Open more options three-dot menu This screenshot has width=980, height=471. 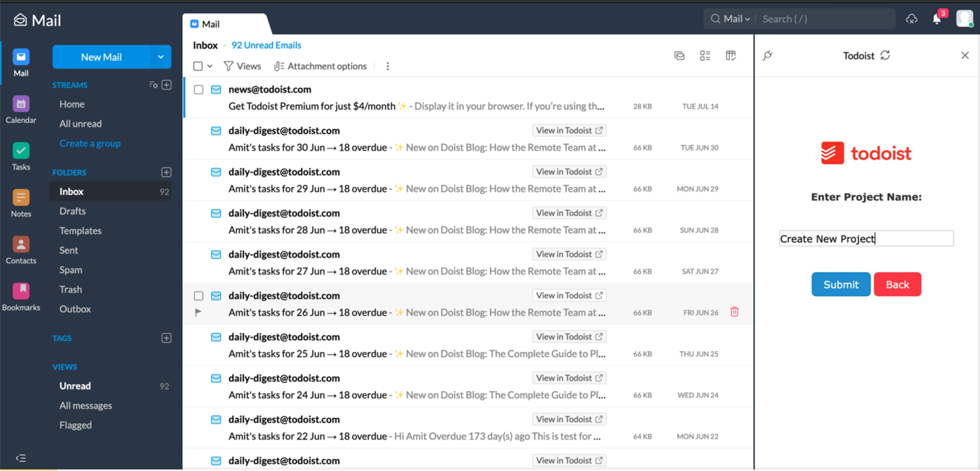pos(387,66)
